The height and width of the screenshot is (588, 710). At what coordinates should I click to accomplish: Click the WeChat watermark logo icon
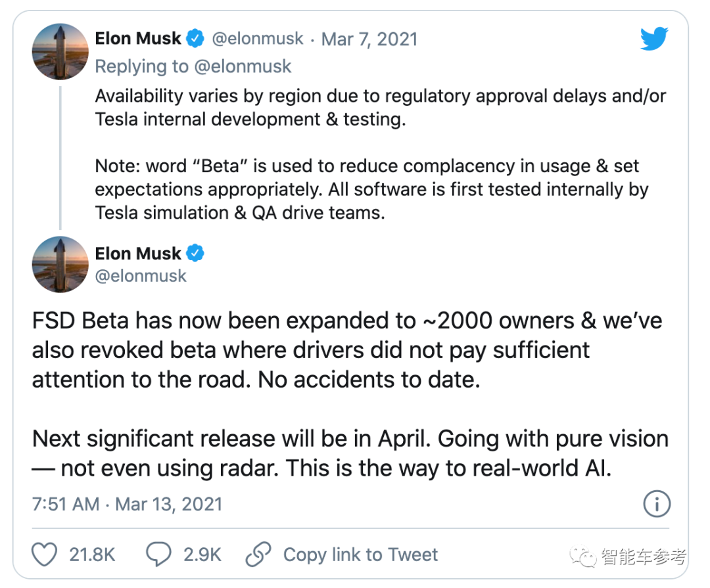point(584,558)
